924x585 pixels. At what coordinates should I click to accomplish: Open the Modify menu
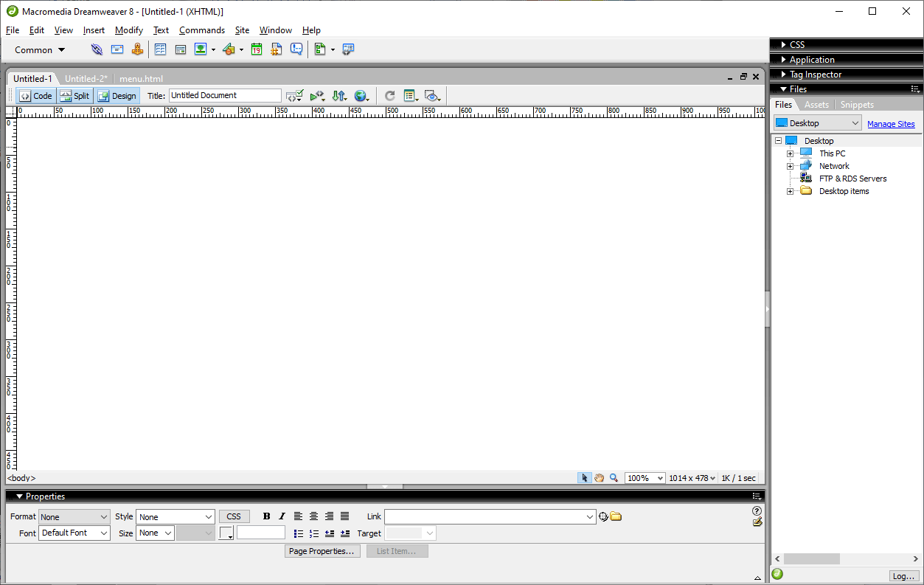pos(129,30)
